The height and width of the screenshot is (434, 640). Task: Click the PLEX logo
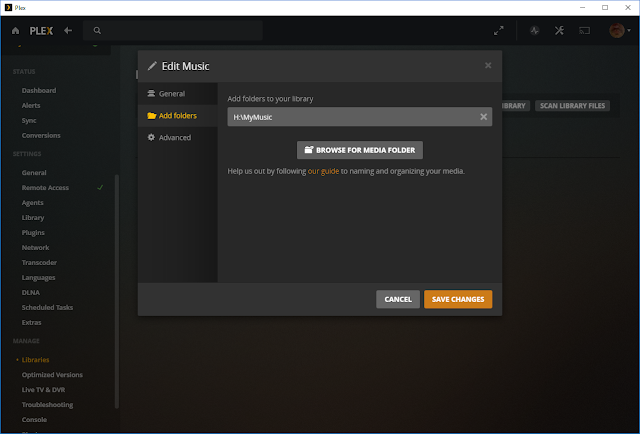[41, 31]
